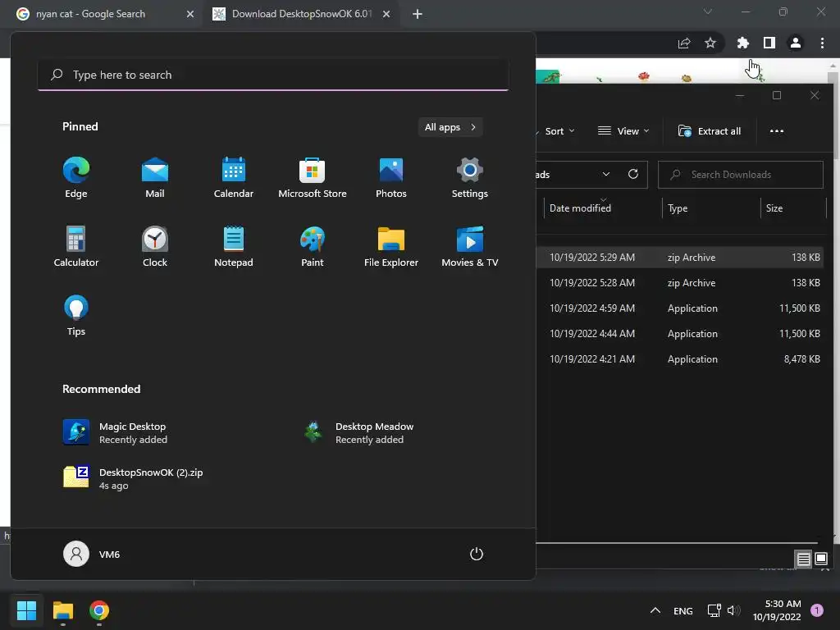Refresh the Downloads folder
The width and height of the screenshot is (840, 630).
[632, 175]
